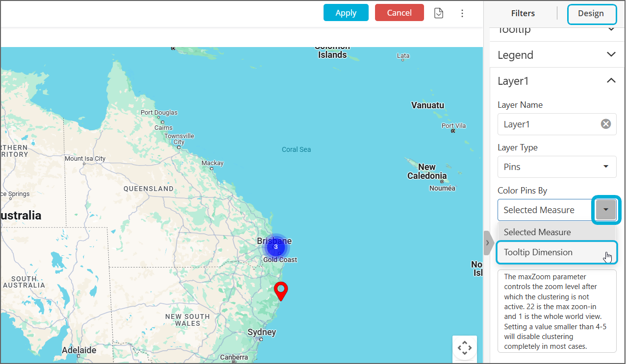Switch to the Design tab
The image size is (626, 364).
[x=591, y=13]
